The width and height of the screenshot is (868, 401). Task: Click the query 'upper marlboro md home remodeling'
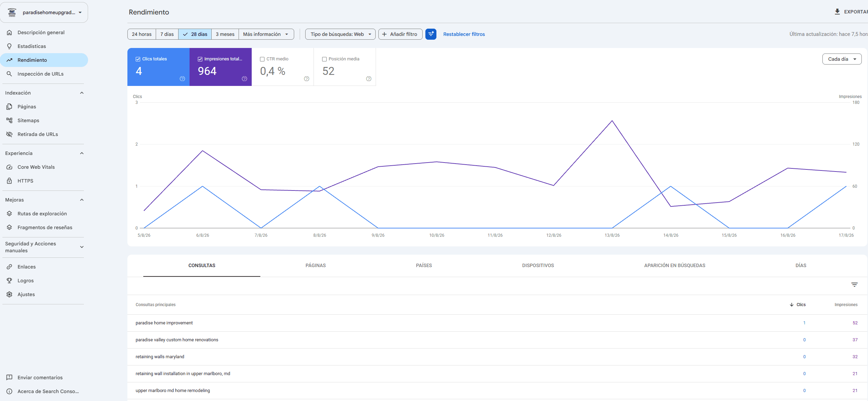pos(173,391)
